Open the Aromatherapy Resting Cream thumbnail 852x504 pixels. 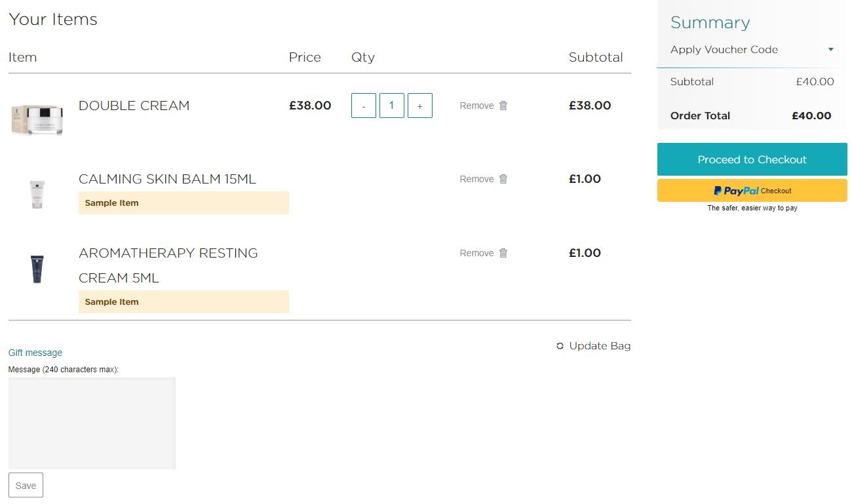coord(37,269)
